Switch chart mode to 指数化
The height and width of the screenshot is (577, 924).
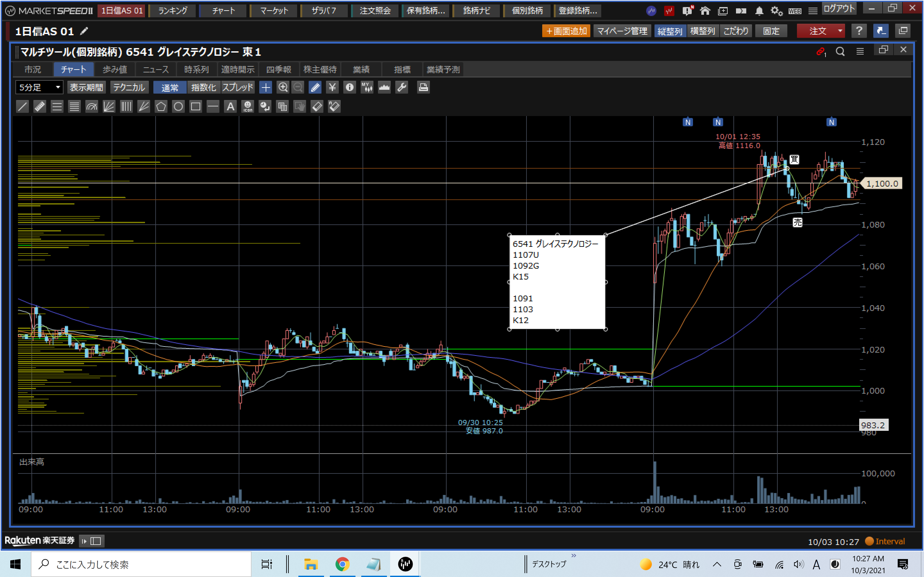203,88
